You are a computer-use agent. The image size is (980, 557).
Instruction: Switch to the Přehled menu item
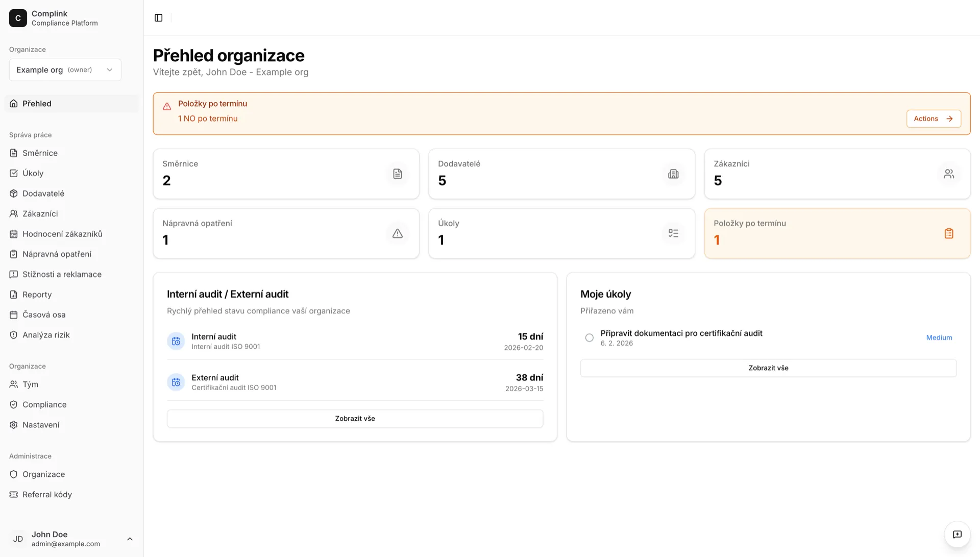[x=36, y=103]
